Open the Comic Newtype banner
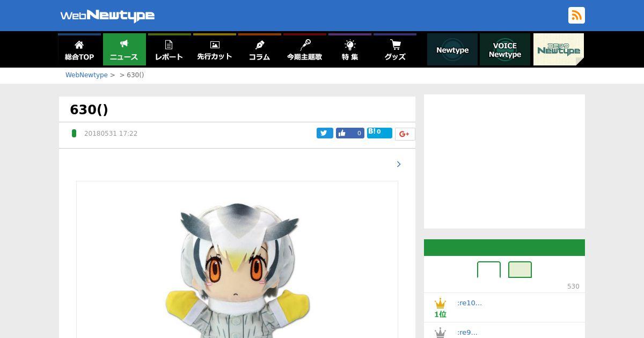Viewport: 644px width, 338px height. [559, 49]
